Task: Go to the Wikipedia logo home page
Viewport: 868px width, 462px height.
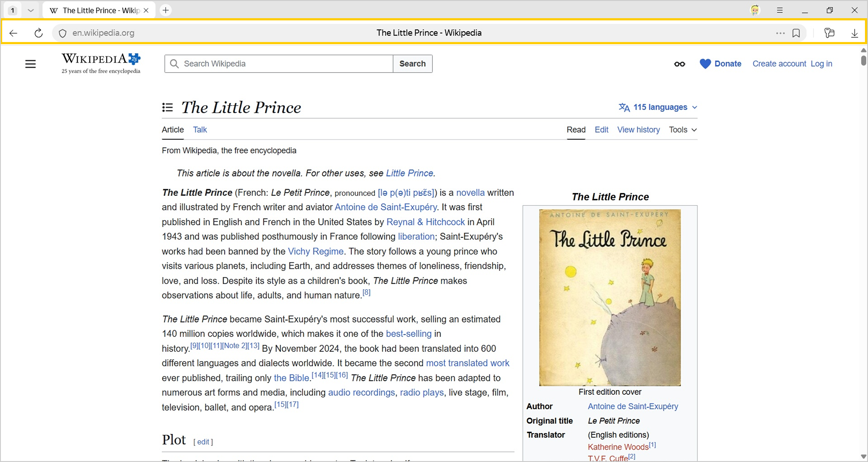Action: pos(101,63)
